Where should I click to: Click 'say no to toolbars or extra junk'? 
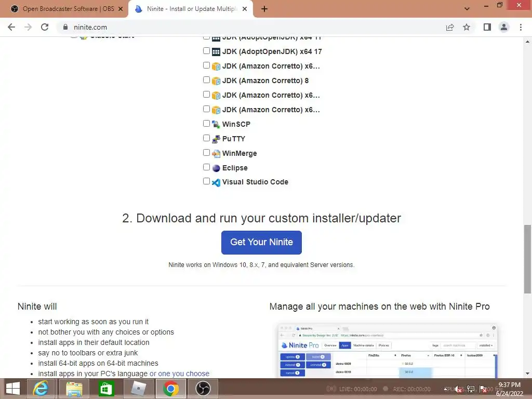click(x=88, y=353)
